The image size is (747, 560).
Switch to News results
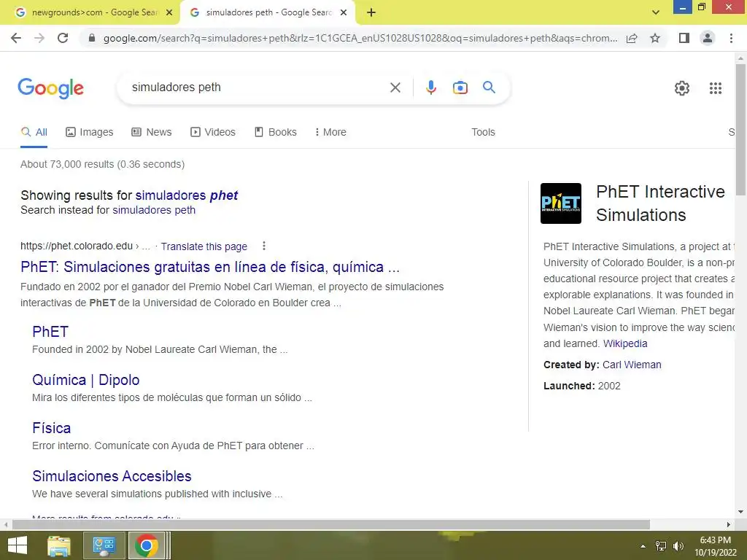point(152,132)
